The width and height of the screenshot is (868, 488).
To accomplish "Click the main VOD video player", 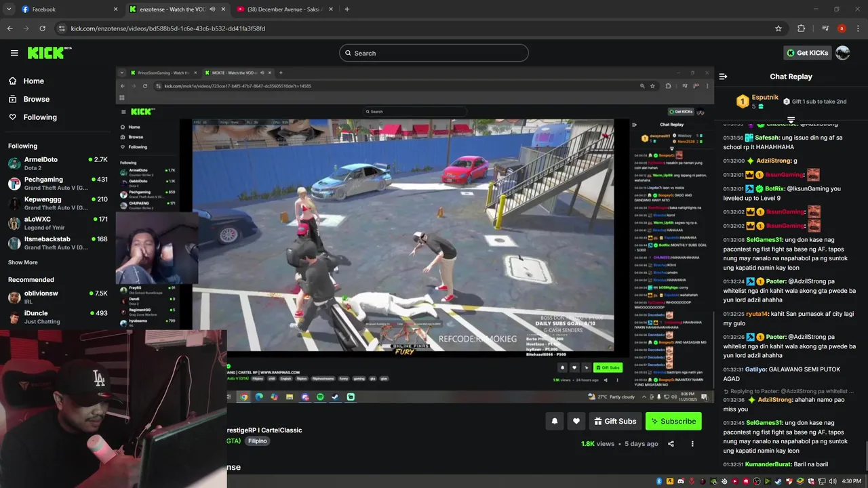I will click(415, 234).
